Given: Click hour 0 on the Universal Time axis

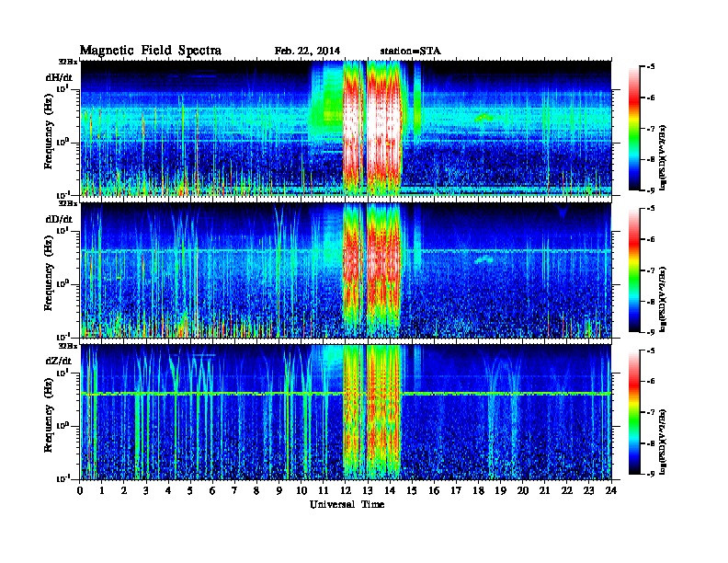Looking at the screenshot, I should [80, 490].
